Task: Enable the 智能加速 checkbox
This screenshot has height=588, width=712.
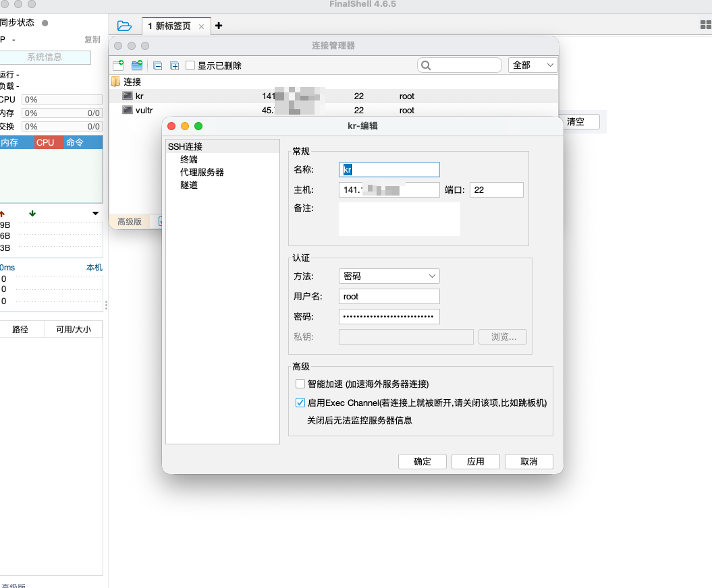Action: point(300,384)
